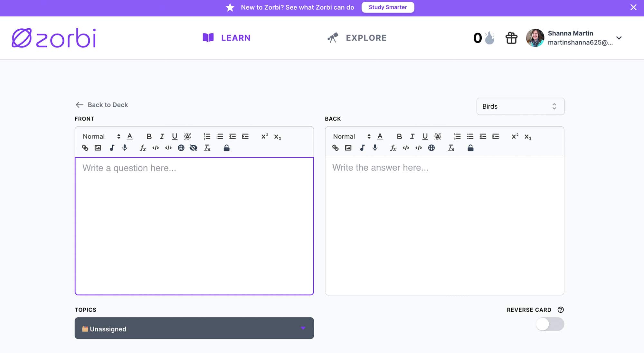This screenshot has width=644, height=353.
Task: Open text color picker in front toolbar
Action: click(x=130, y=136)
